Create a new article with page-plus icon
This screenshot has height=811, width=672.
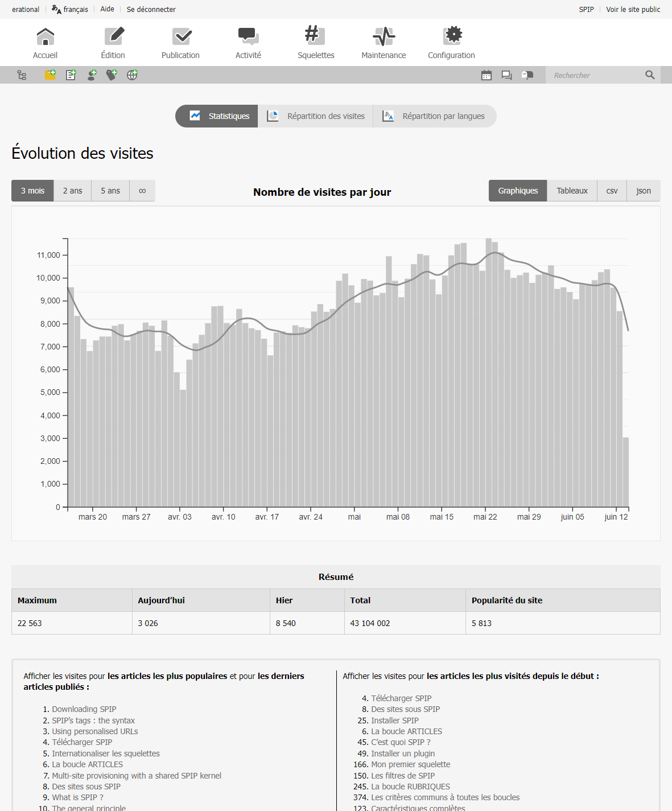[71, 75]
